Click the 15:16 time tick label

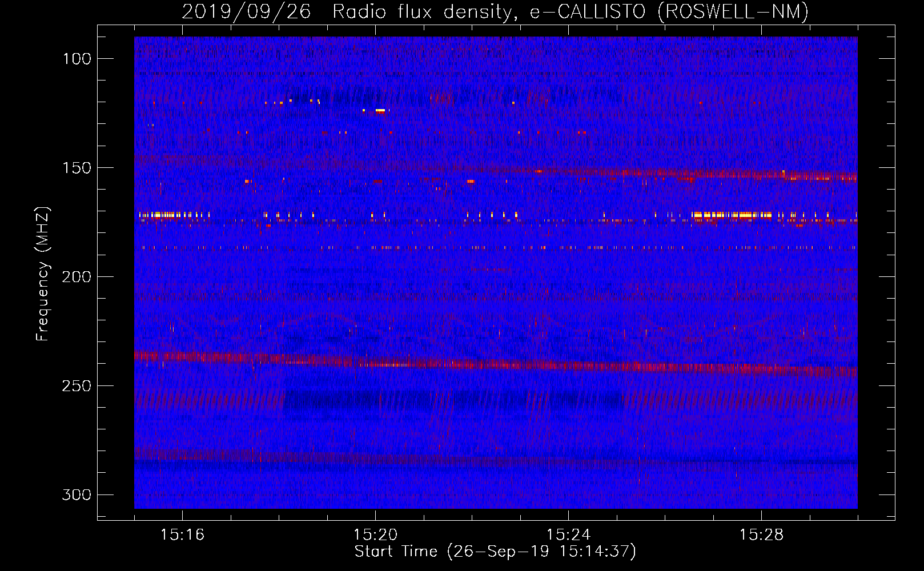click(182, 535)
